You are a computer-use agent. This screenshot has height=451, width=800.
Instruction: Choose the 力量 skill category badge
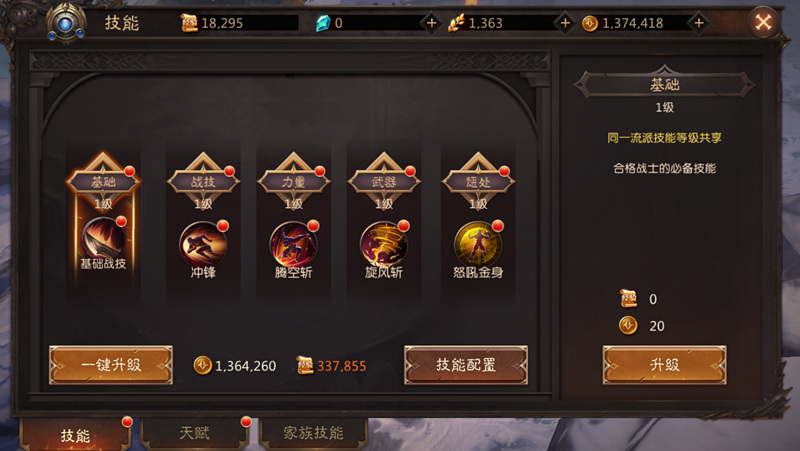tap(293, 181)
